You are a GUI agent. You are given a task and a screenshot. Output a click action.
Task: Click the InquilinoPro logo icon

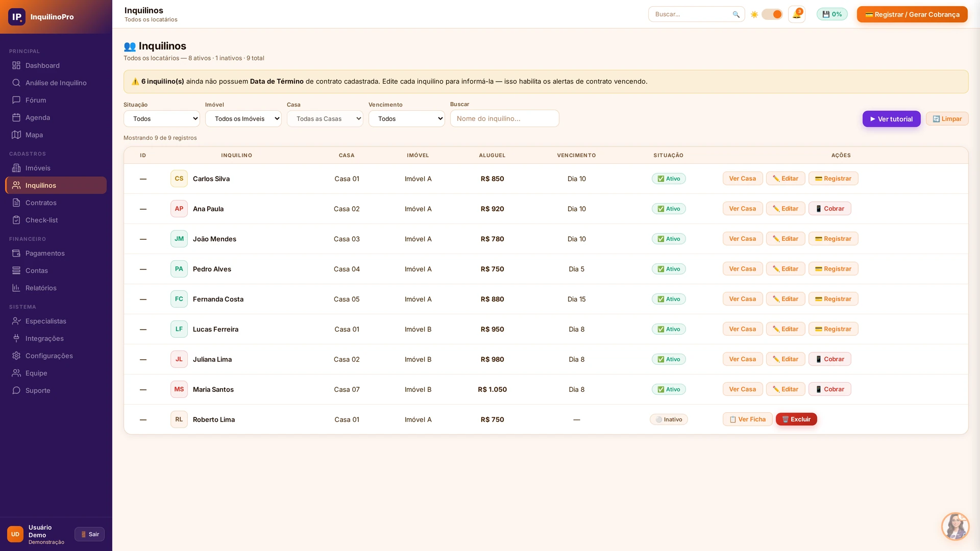[x=16, y=17]
